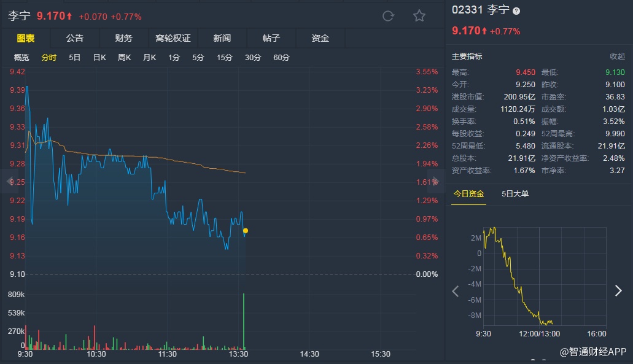
Task: Select the 今日资金 tab
Action: pyautogui.click(x=468, y=194)
